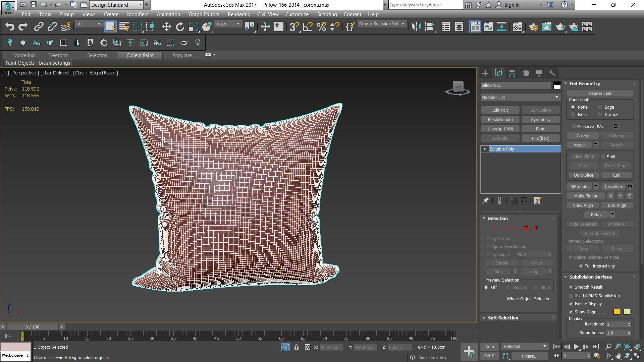Open the Rendering menu
644x362 pixels.
pos(239,14)
